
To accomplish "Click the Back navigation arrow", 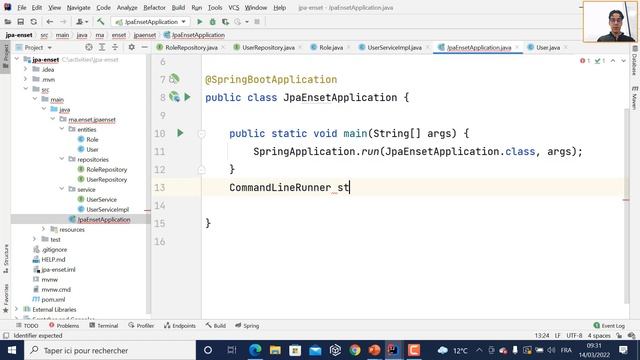I will point(50,22).
